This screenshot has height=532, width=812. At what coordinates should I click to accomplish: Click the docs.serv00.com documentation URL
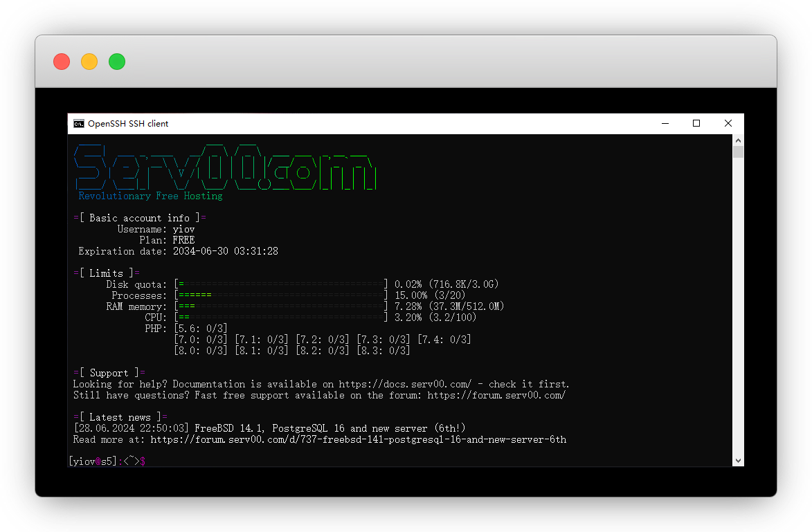click(x=405, y=384)
